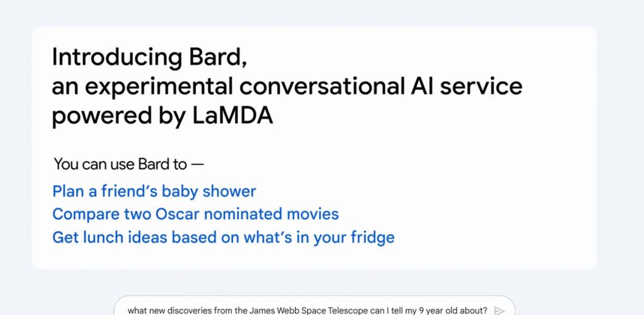Choose Get lunch ideas based on fridge link
The width and height of the screenshot is (644, 315).
pos(224,238)
